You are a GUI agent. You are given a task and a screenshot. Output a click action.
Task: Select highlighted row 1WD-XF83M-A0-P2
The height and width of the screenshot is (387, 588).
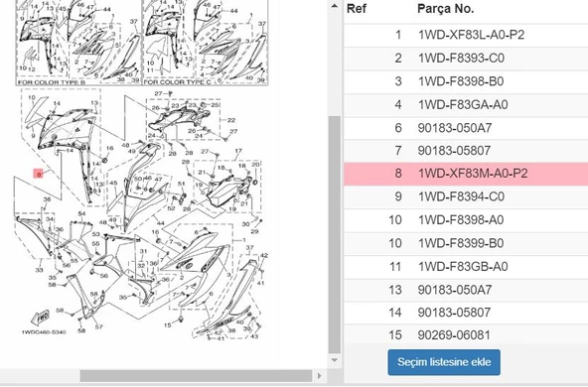(x=466, y=174)
